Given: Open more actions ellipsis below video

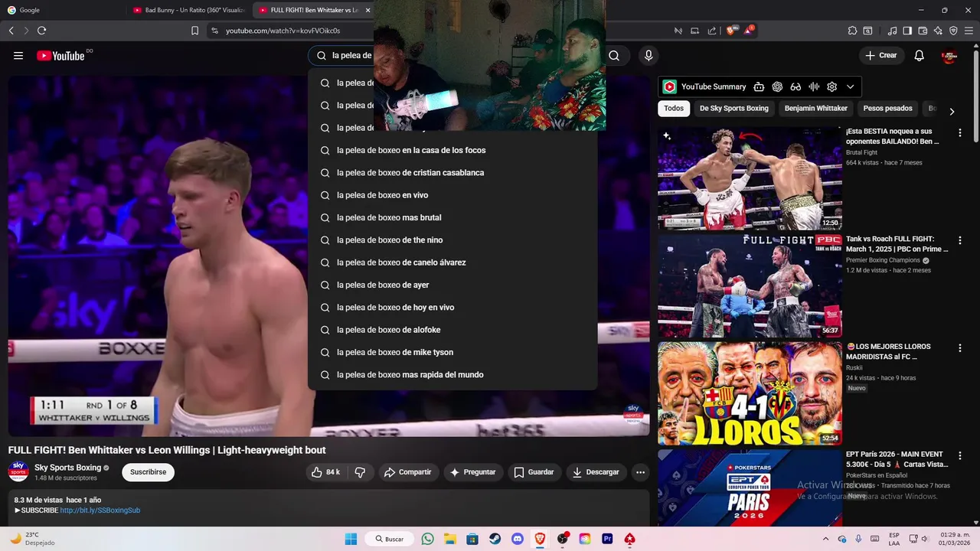Looking at the screenshot, I should (640, 472).
